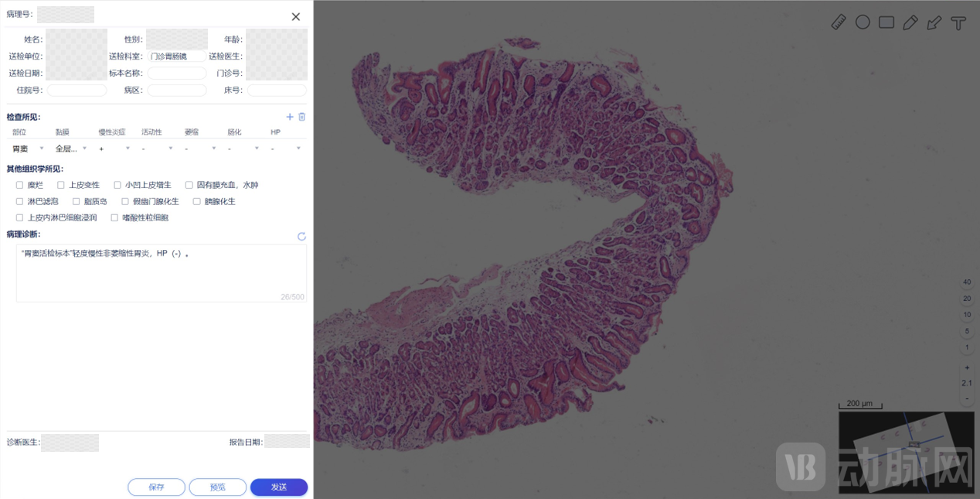Tick the 嗜酸性粒细胞 checkbox
980x499 pixels.
(114, 217)
